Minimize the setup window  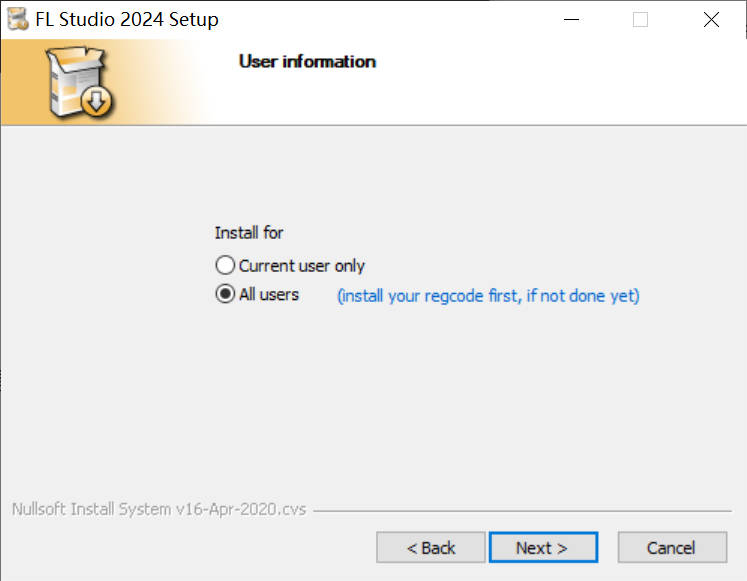571,19
